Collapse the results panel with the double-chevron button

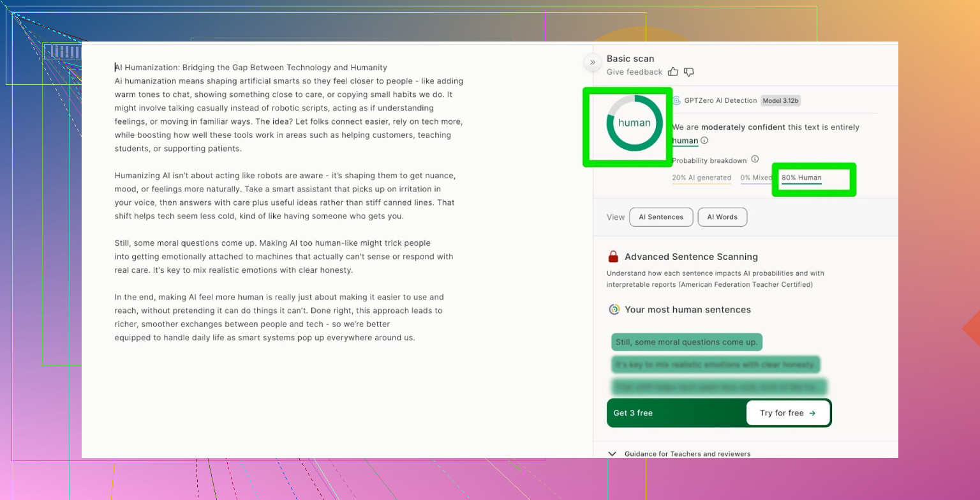coord(592,62)
